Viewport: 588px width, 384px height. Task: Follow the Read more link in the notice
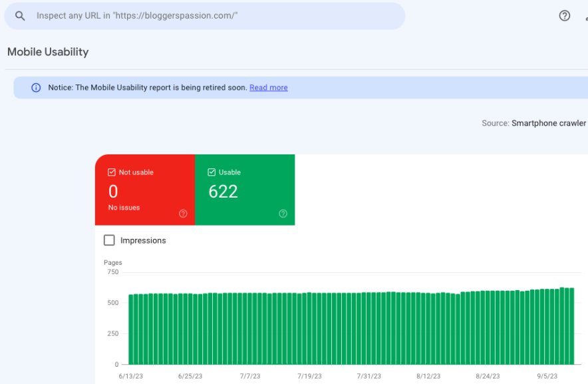[x=268, y=87]
